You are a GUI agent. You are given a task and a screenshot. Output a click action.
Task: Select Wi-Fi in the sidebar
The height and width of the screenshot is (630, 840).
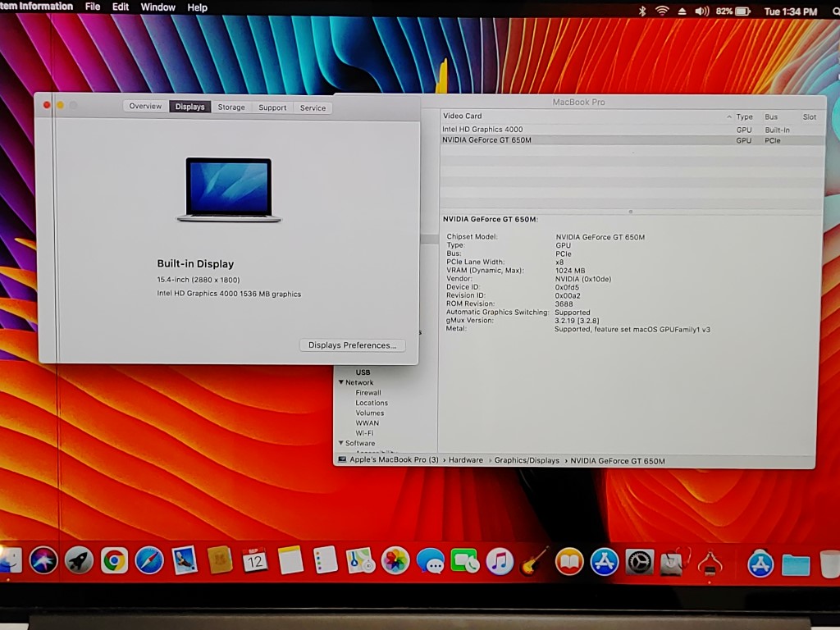click(364, 433)
